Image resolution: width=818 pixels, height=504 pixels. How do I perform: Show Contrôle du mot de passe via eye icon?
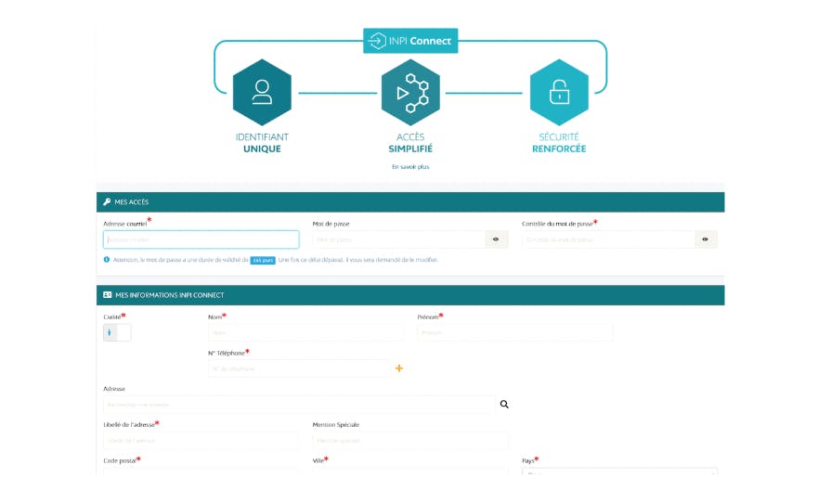706,239
